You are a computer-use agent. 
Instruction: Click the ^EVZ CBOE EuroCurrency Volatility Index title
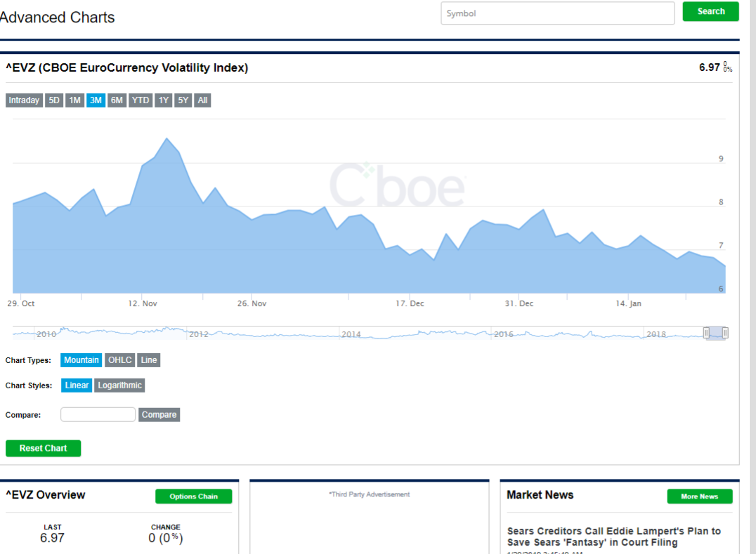point(126,67)
